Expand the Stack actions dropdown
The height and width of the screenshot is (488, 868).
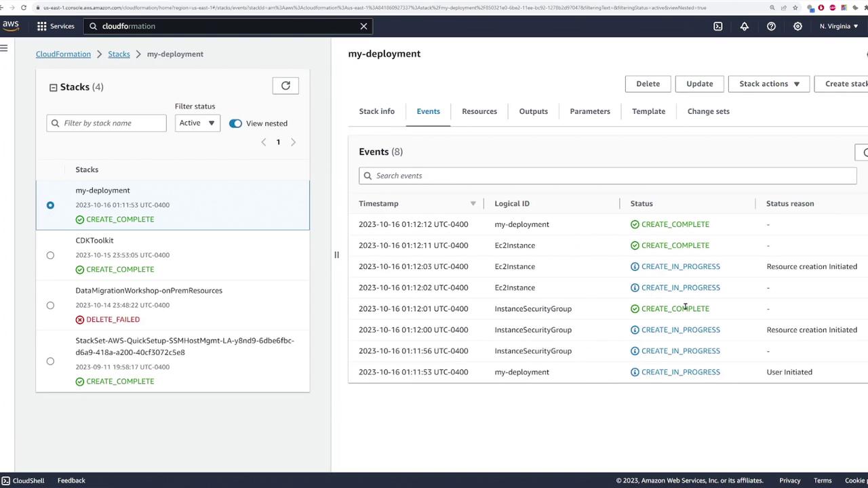click(769, 83)
